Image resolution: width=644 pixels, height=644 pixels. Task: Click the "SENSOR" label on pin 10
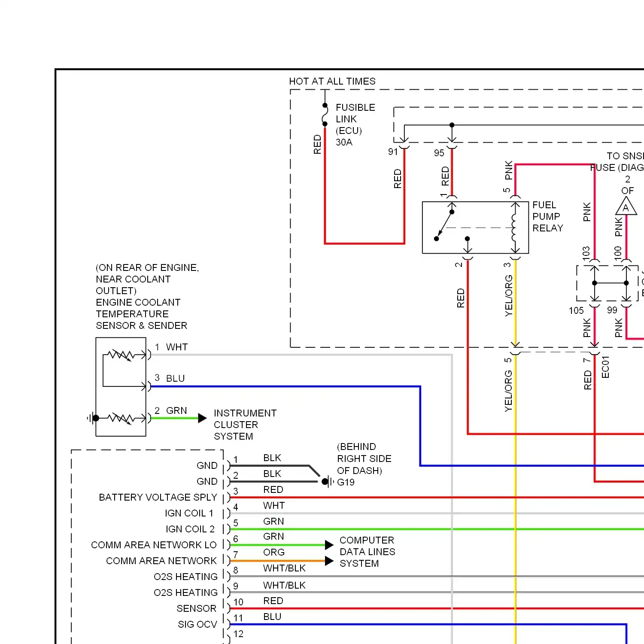click(x=196, y=608)
